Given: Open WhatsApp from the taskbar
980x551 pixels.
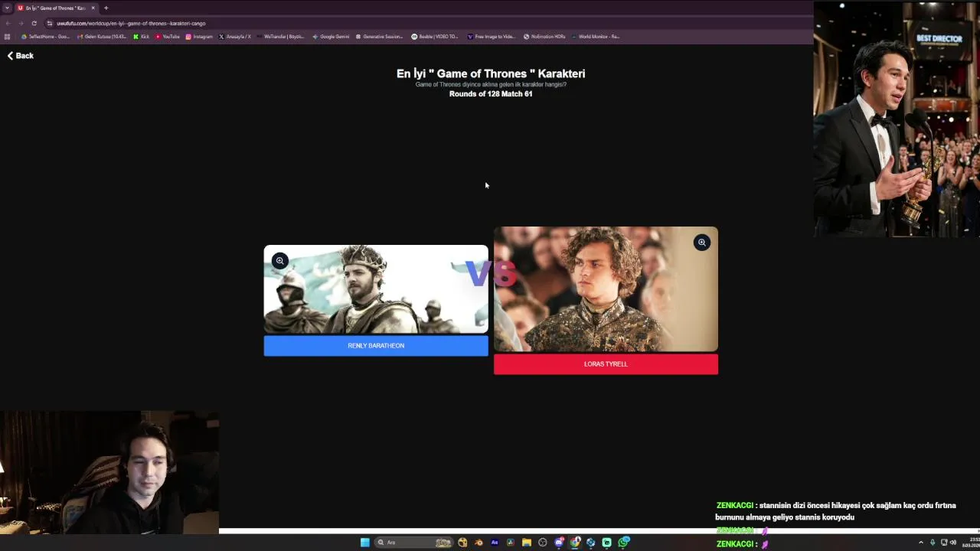Looking at the screenshot, I should click(x=624, y=543).
